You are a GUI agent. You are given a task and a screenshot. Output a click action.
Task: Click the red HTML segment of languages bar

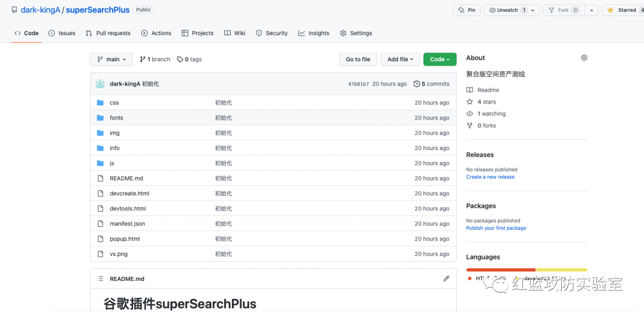coord(501,270)
